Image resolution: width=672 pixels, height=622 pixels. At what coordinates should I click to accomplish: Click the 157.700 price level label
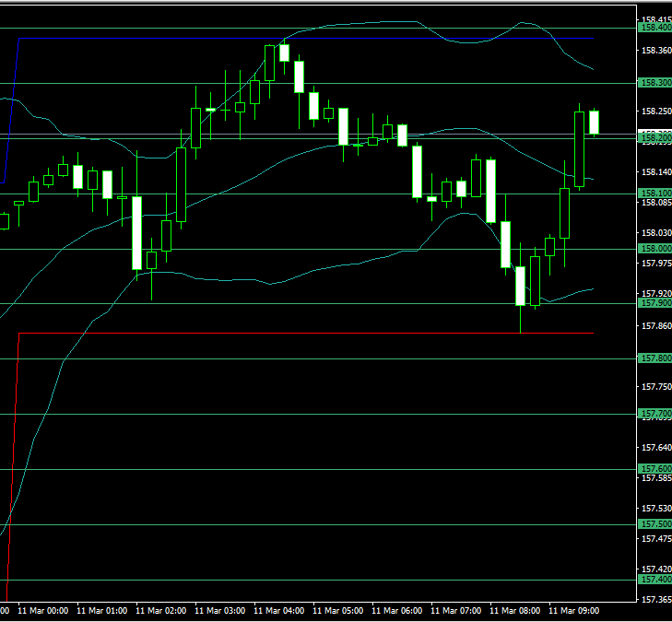tap(654, 414)
